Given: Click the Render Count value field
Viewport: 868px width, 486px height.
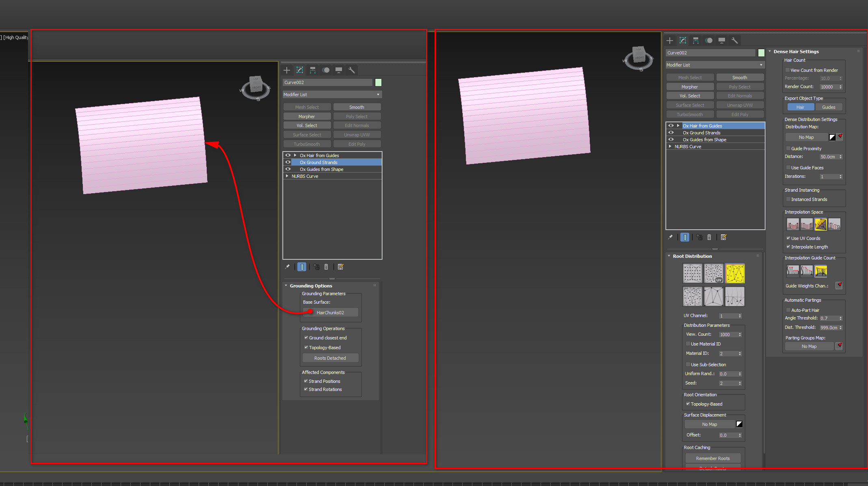Looking at the screenshot, I should pos(828,87).
